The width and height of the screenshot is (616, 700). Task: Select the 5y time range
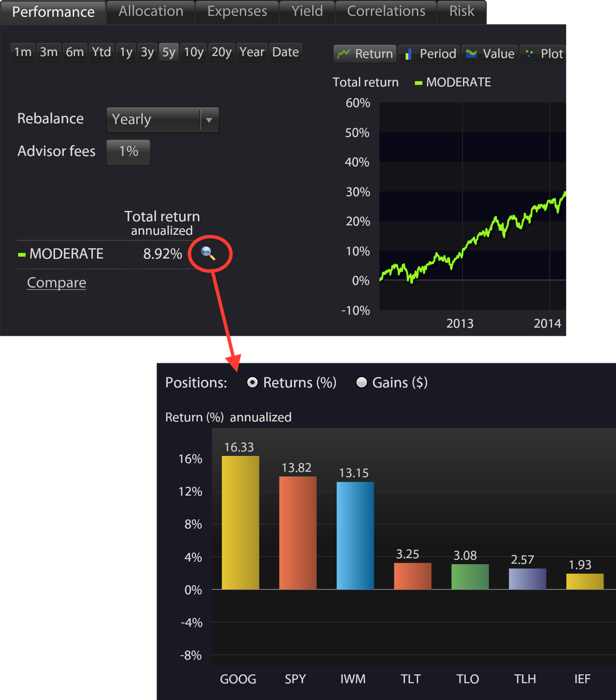click(169, 52)
